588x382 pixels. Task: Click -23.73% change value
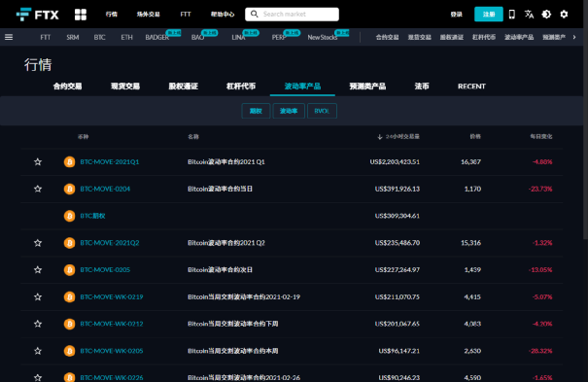tap(540, 189)
